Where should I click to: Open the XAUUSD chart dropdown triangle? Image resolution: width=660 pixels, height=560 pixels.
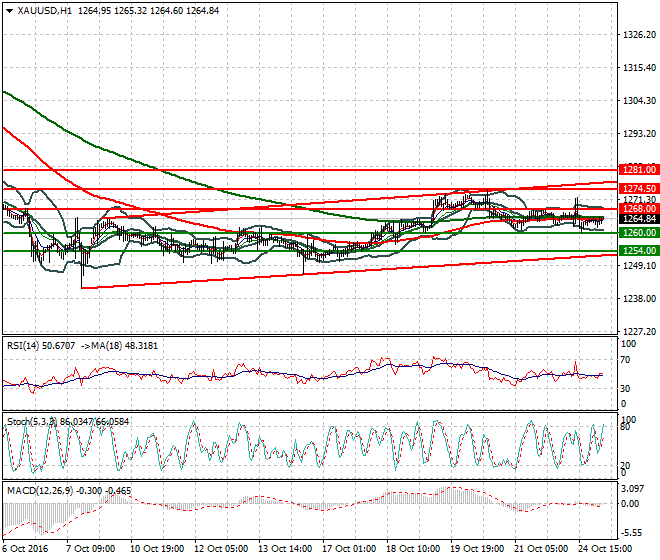pyautogui.click(x=10, y=11)
